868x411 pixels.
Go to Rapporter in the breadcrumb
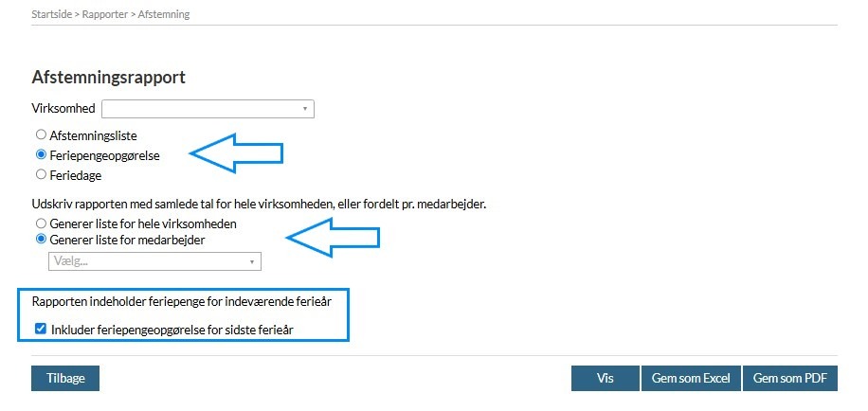tap(104, 15)
